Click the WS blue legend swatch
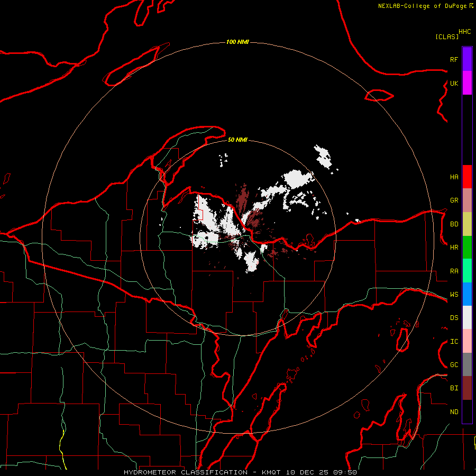This screenshot has height=476, width=476. [467, 294]
